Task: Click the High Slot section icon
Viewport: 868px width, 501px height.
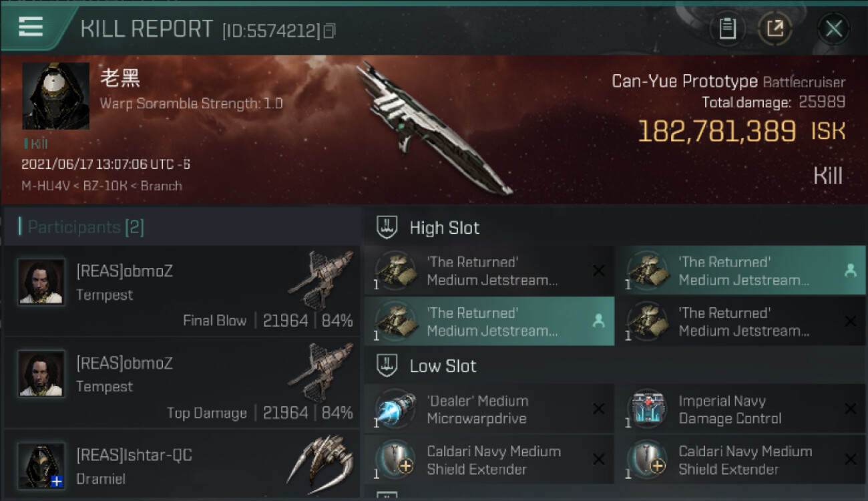Action: 387,227
